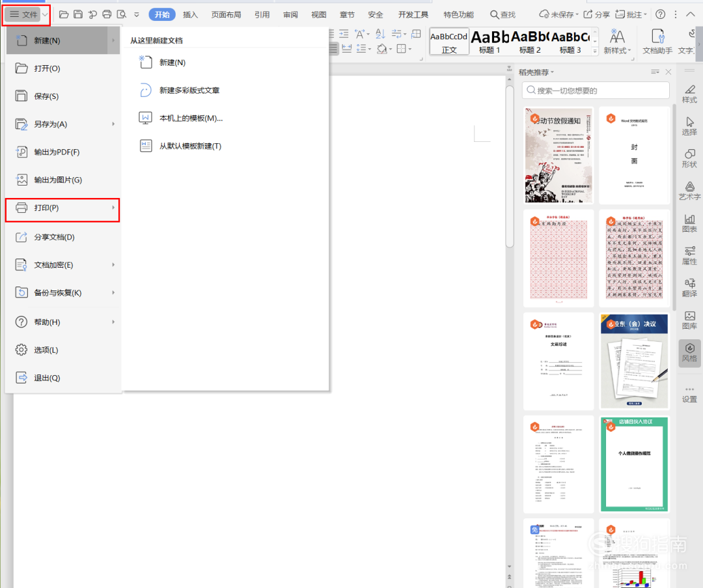The width and height of the screenshot is (703, 588).
Task: Click the print preview icon in quick access toolbar
Action: (121, 14)
